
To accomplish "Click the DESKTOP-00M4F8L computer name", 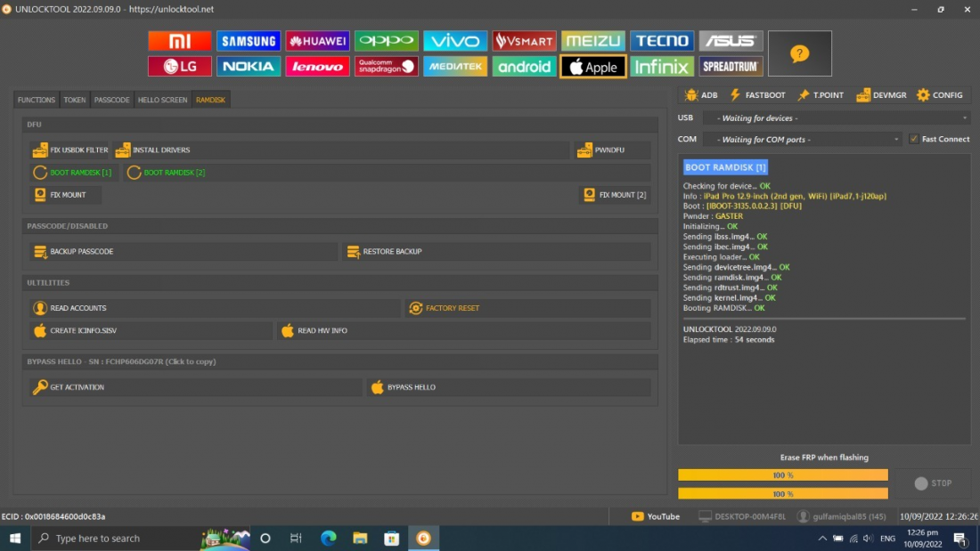I will pyautogui.click(x=742, y=516).
